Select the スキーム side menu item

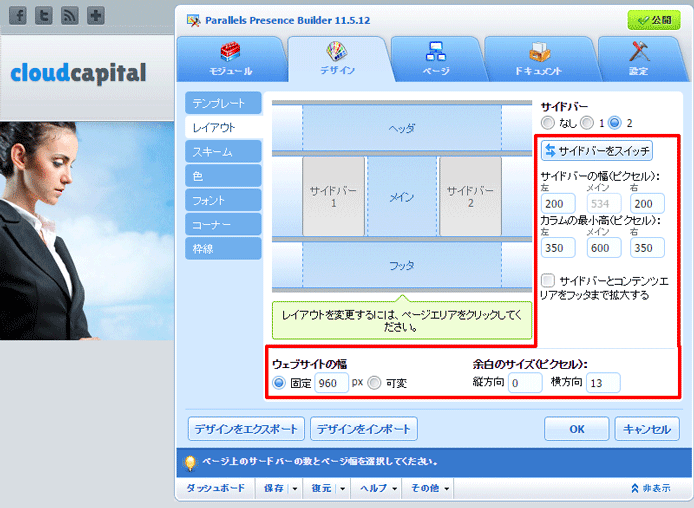(222, 151)
